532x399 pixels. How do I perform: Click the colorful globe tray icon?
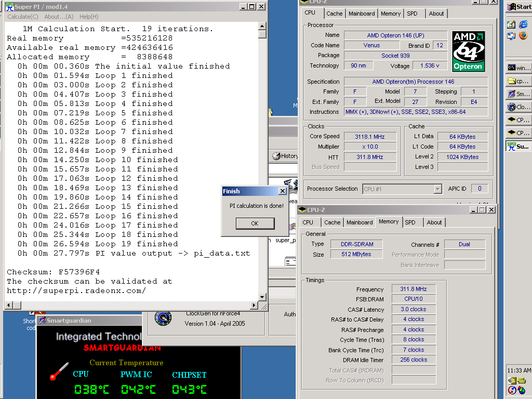[x=522, y=391]
